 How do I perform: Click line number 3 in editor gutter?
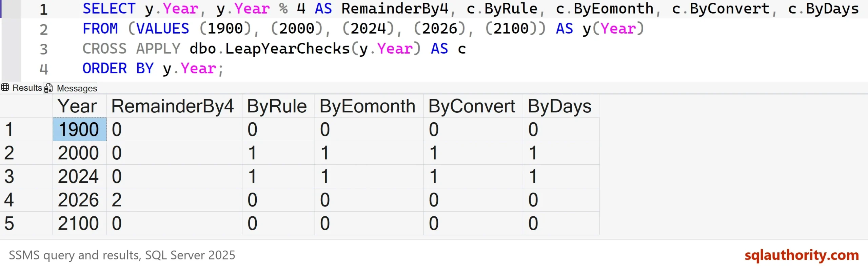44,49
